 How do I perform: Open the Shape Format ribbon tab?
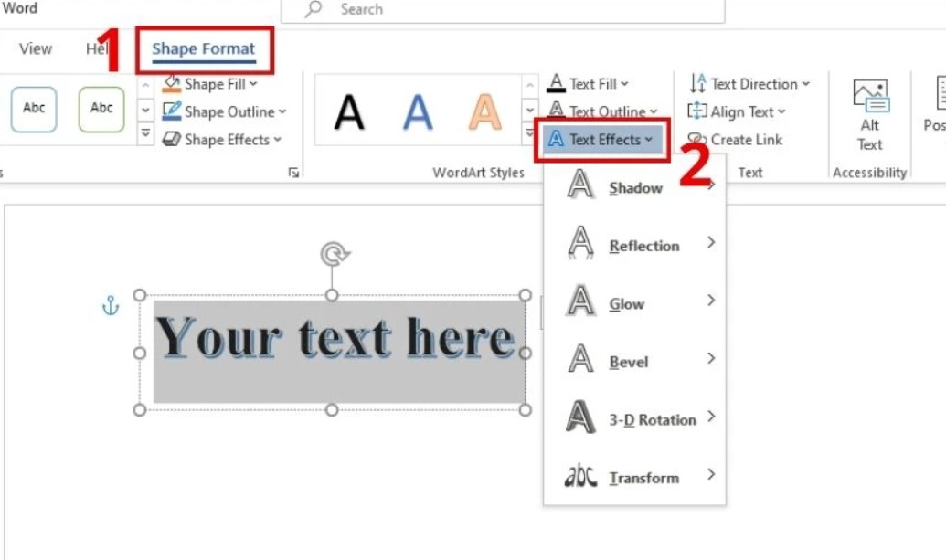tap(203, 49)
